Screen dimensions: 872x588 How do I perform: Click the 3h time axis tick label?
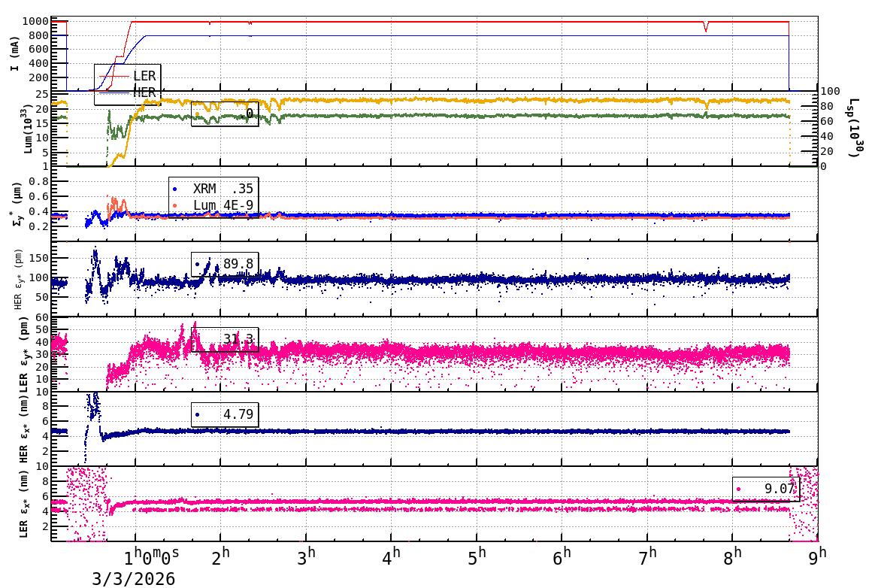[306, 557]
